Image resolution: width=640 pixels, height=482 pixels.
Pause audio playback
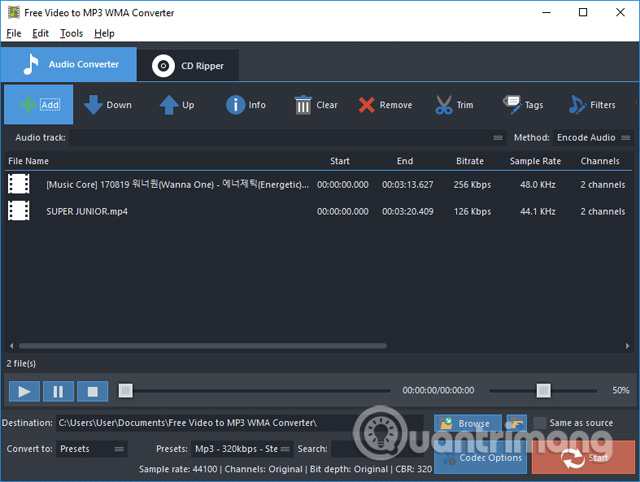(x=58, y=391)
